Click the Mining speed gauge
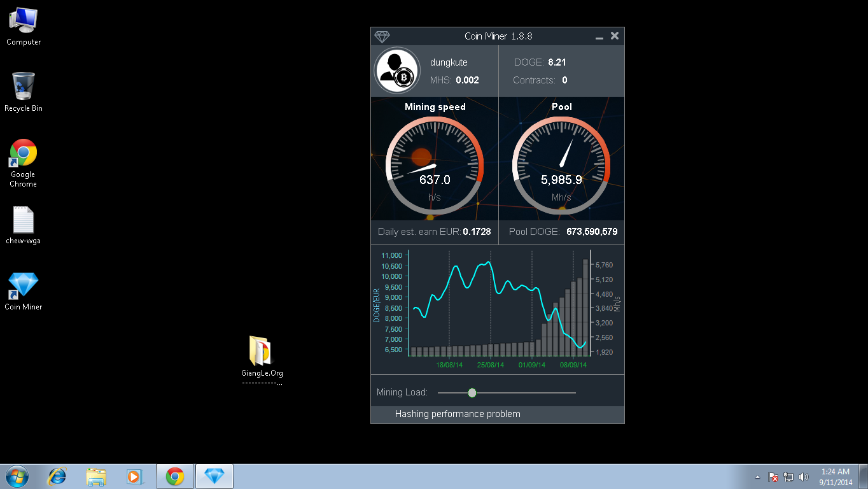 coord(435,166)
